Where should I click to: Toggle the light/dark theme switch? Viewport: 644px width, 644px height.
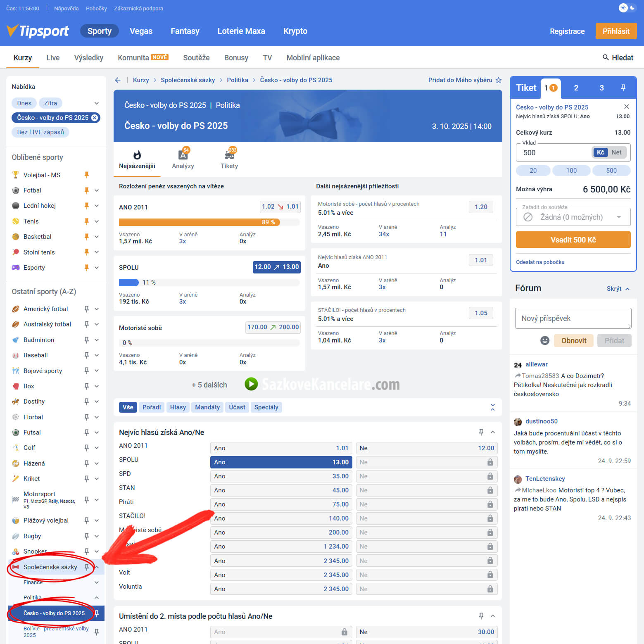coord(627,8)
